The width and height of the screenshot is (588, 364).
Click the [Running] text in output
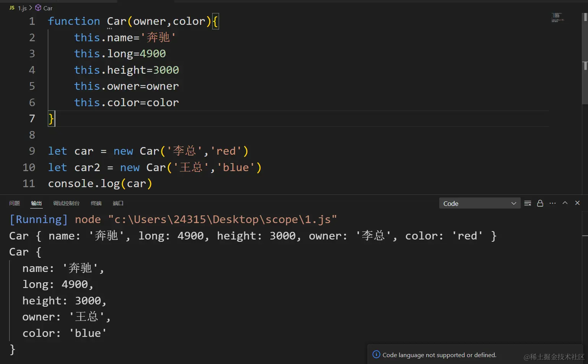38,220
